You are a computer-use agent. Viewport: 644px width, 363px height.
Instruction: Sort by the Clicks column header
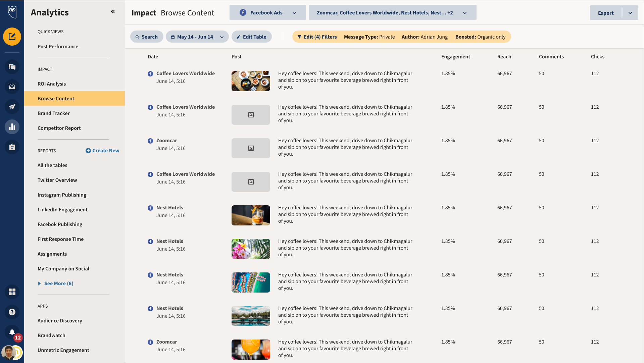pos(598,57)
